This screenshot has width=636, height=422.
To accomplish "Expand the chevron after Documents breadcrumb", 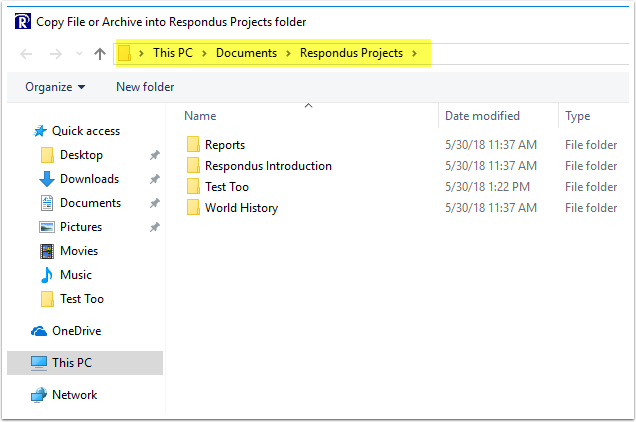I will click(x=288, y=53).
